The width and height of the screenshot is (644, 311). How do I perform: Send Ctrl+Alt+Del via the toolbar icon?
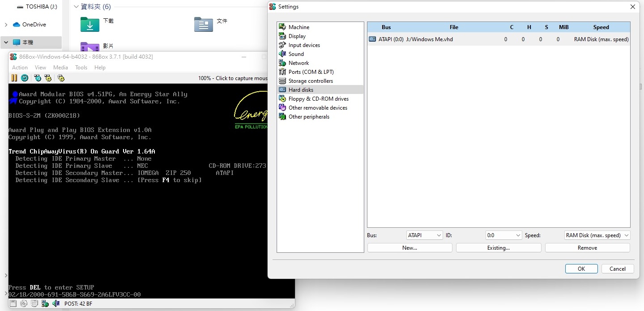click(38, 78)
